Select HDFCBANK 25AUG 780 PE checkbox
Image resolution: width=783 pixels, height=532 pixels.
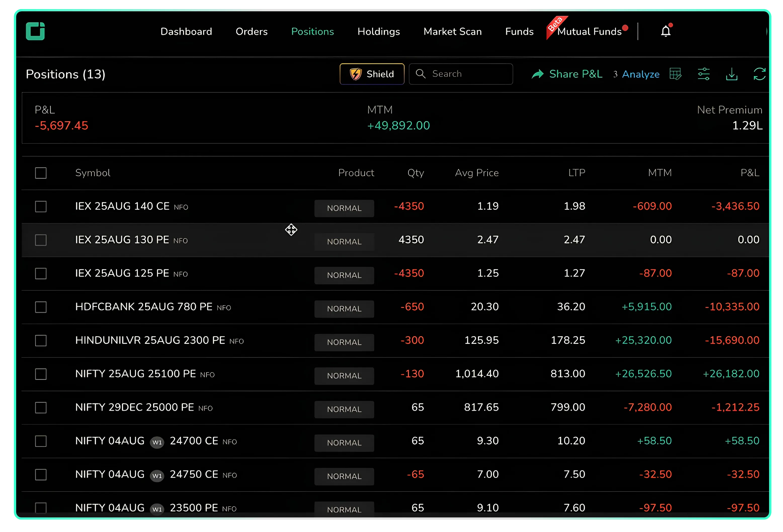(x=41, y=307)
